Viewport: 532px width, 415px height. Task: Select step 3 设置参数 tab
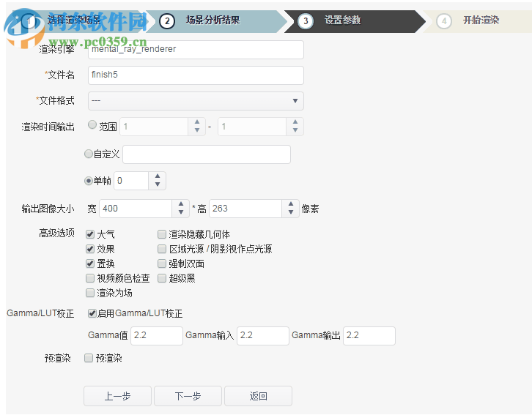tap(355, 21)
